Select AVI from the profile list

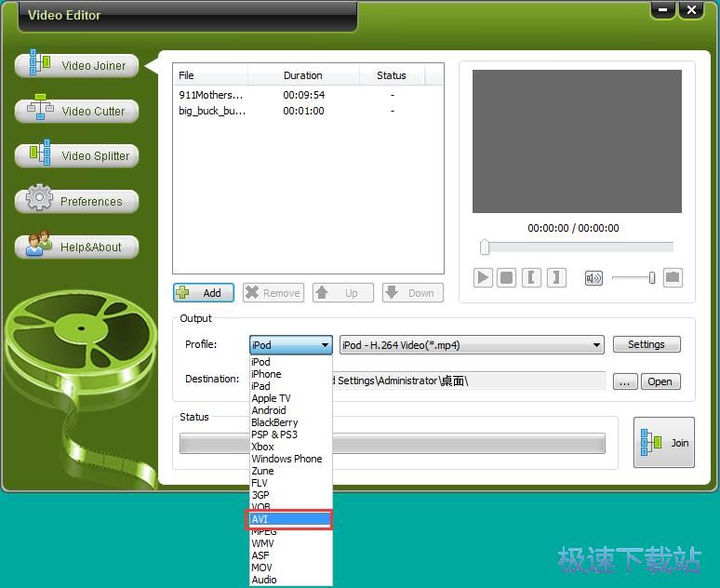(x=290, y=519)
